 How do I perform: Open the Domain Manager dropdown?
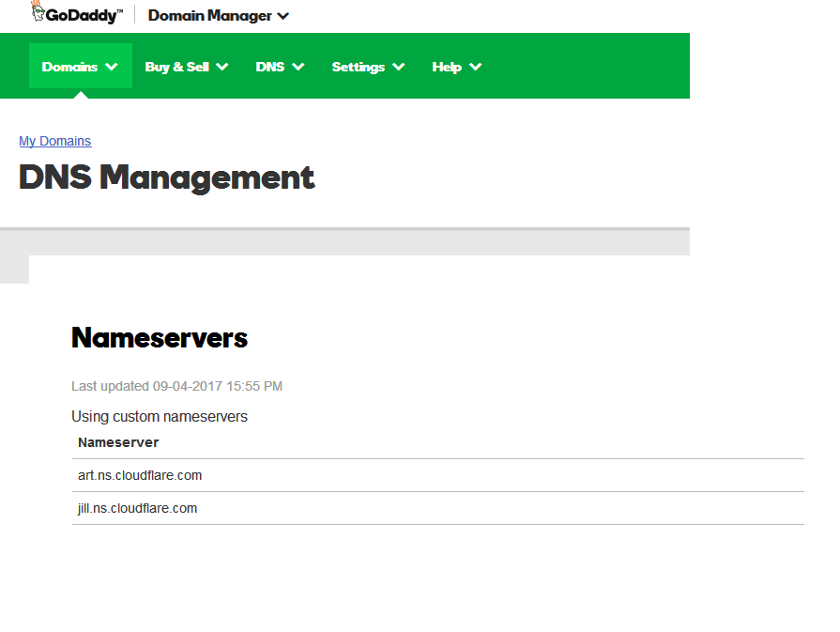[x=219, y=16]
